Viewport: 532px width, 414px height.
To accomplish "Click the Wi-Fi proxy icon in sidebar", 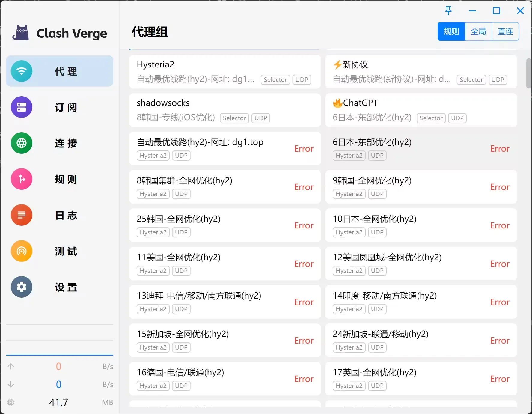I will (22, 71).
